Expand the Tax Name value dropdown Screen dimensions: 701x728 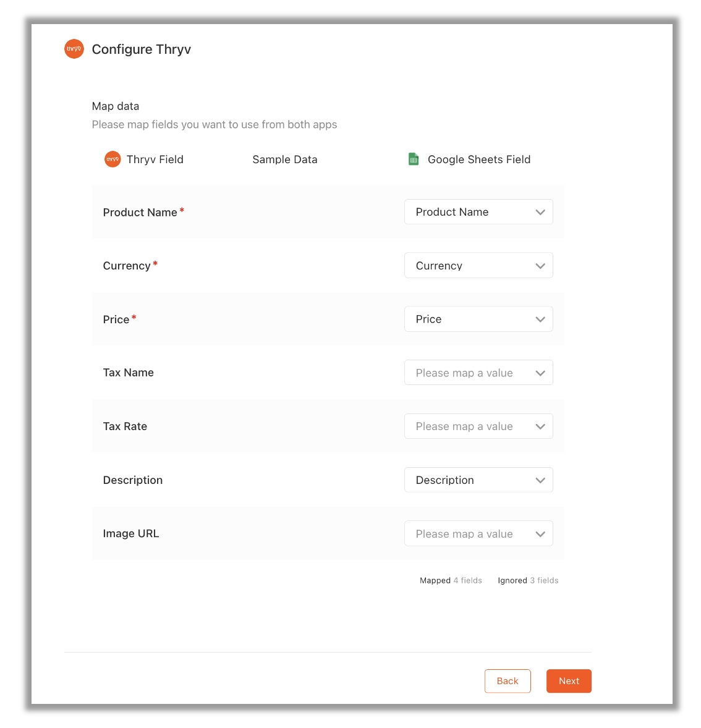point(478,373)
